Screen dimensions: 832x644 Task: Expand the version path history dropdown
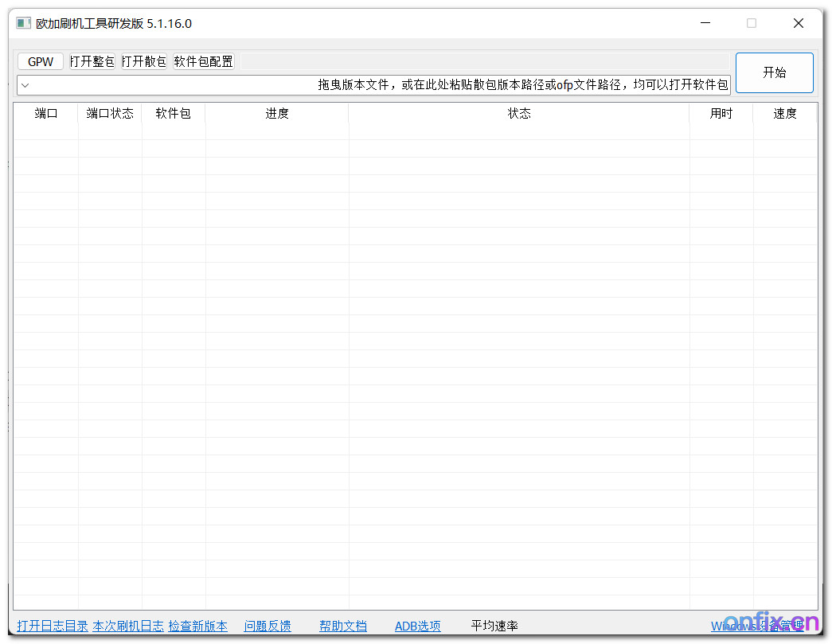tap(25, 84)
